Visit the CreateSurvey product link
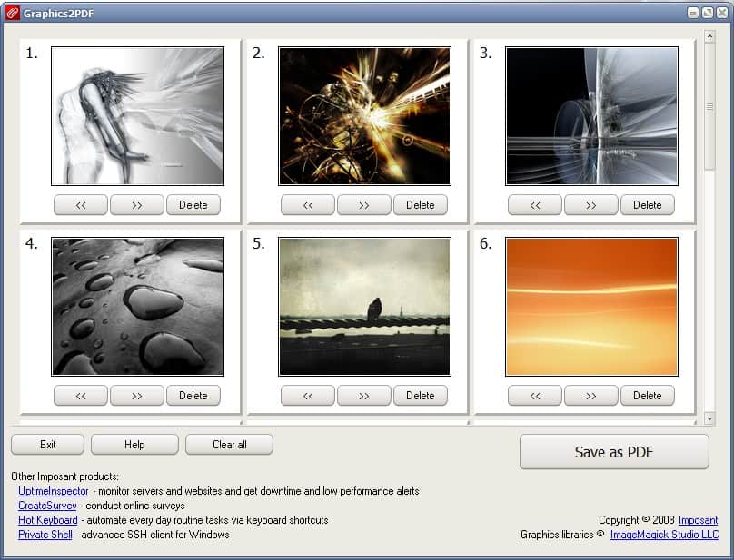The image size is (734, 560). click(47, 506)
